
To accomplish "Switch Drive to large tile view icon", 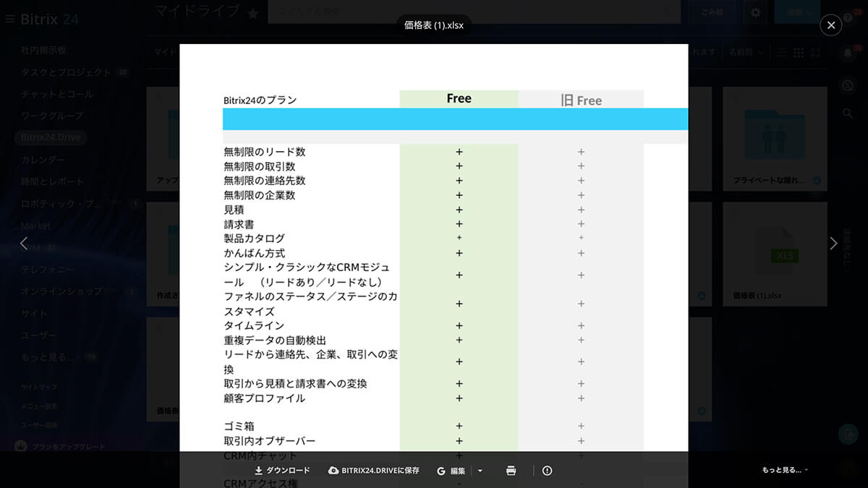I will [x=816, y=52].
